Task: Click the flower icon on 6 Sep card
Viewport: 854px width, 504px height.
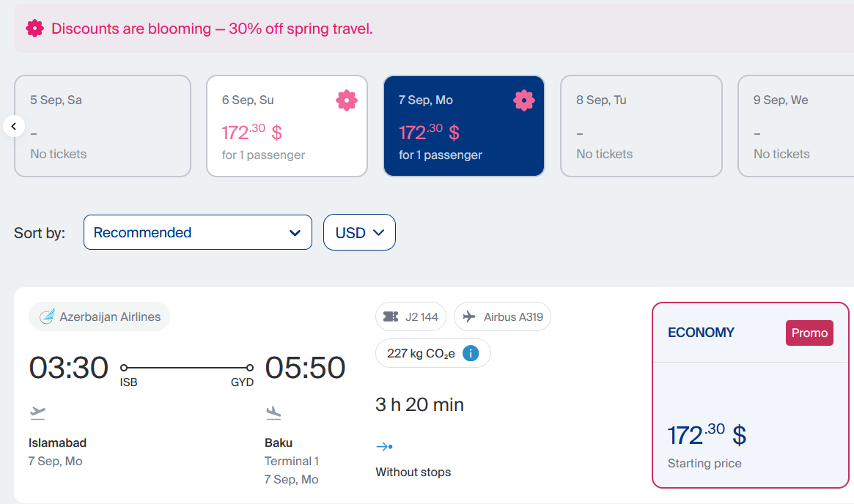Action: (x=347, y=100)
